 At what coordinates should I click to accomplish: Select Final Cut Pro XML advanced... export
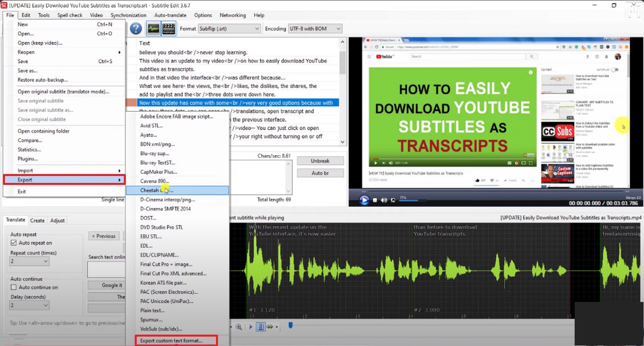177,273
